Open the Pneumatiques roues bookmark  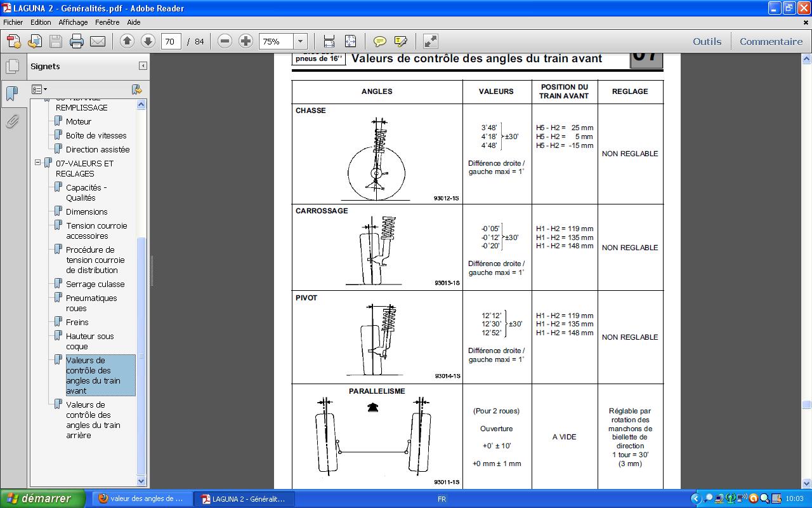[x=91, y=303]
